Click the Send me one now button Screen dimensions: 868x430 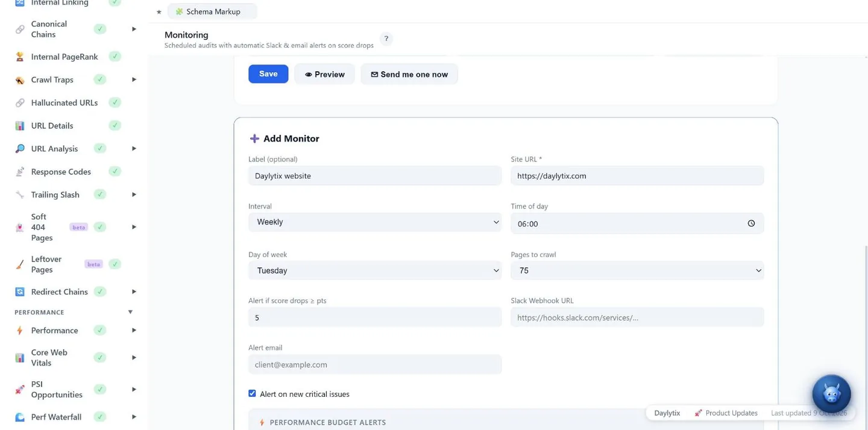coord(409,74)
